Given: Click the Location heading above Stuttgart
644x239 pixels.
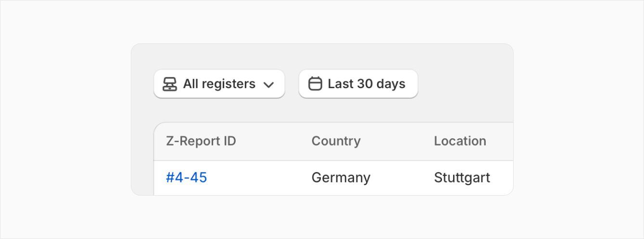Looking at the screenshot, I should (460, 141).
